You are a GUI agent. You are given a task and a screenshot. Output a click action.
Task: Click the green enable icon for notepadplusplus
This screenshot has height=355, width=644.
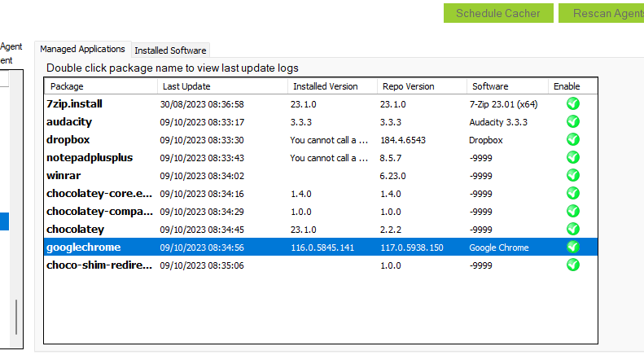572,158
